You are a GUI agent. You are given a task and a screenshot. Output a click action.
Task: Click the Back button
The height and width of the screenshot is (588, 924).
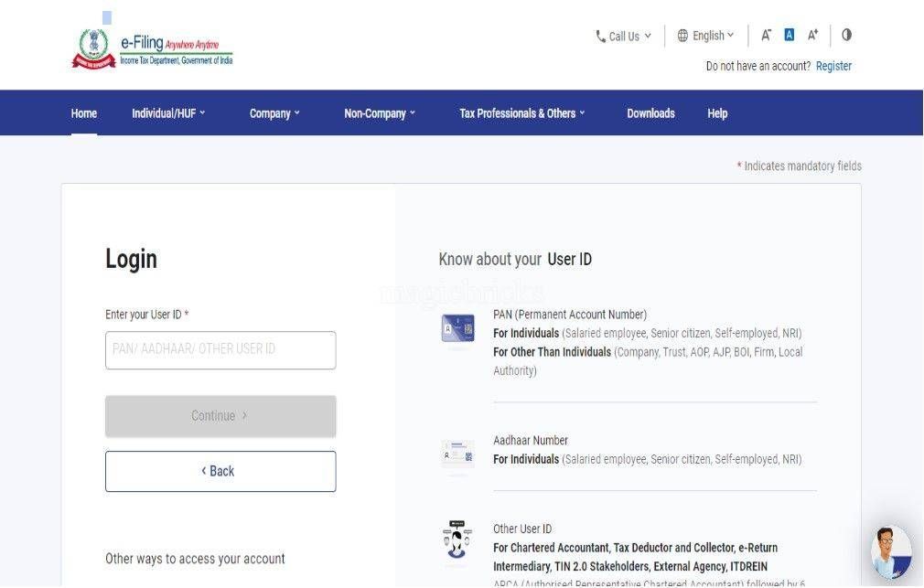pyautogui.click(x=220, y=470)
